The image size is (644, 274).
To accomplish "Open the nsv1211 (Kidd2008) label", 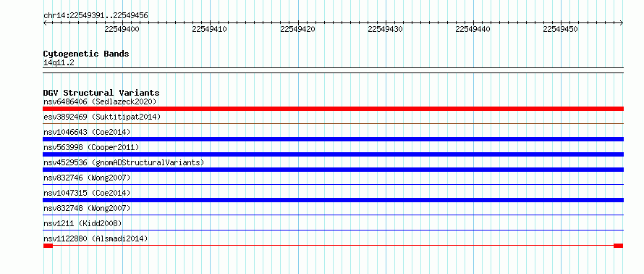I will tap(82, 223).
